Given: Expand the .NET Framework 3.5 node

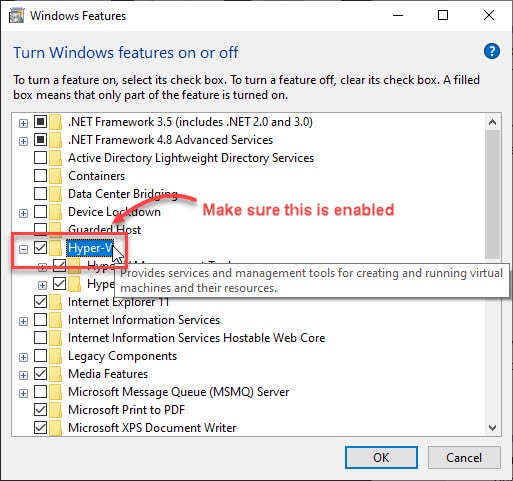Looking at the screenshot, I should pos(23,123).
